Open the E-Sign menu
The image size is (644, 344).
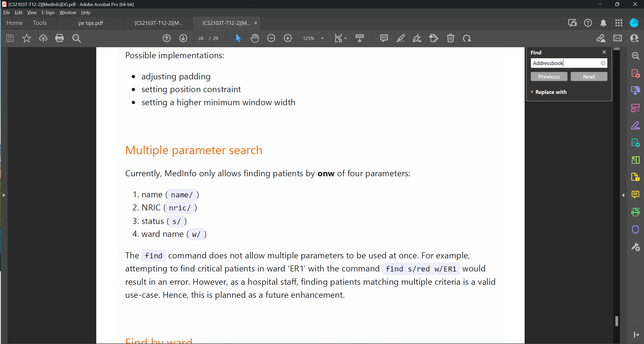(x=48, y=12)
